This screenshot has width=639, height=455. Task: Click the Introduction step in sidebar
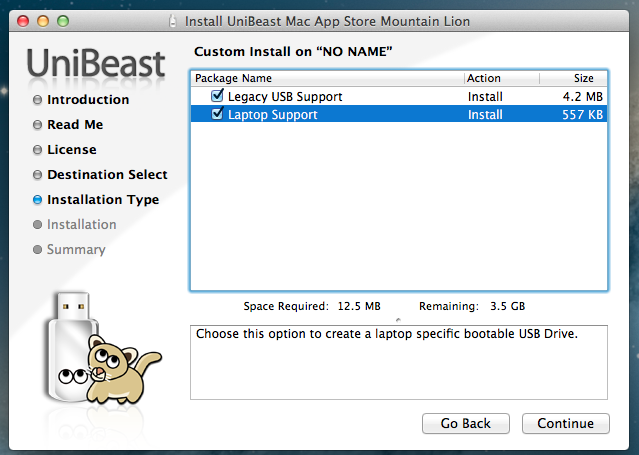[x=88, y=99]
